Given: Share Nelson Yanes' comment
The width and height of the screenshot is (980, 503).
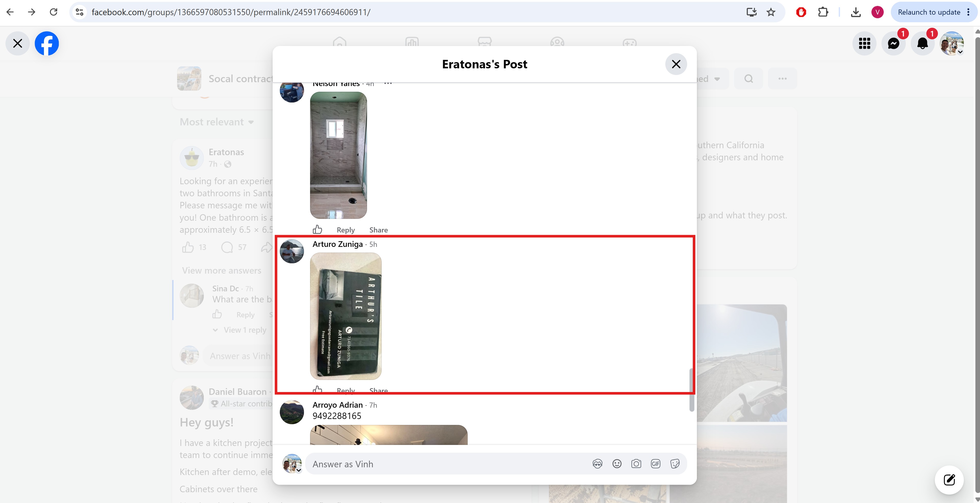Looking at the screenshot, I should click(379, 230).
